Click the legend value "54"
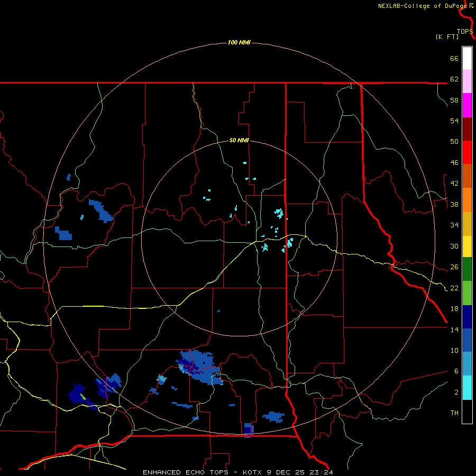 point(454,121)
